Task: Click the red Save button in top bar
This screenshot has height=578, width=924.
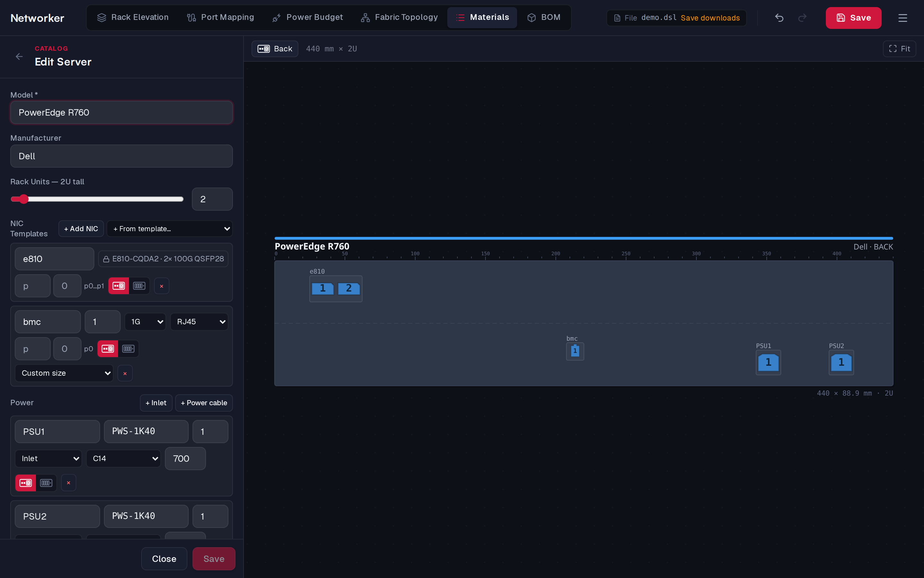Action: [853, 18]
